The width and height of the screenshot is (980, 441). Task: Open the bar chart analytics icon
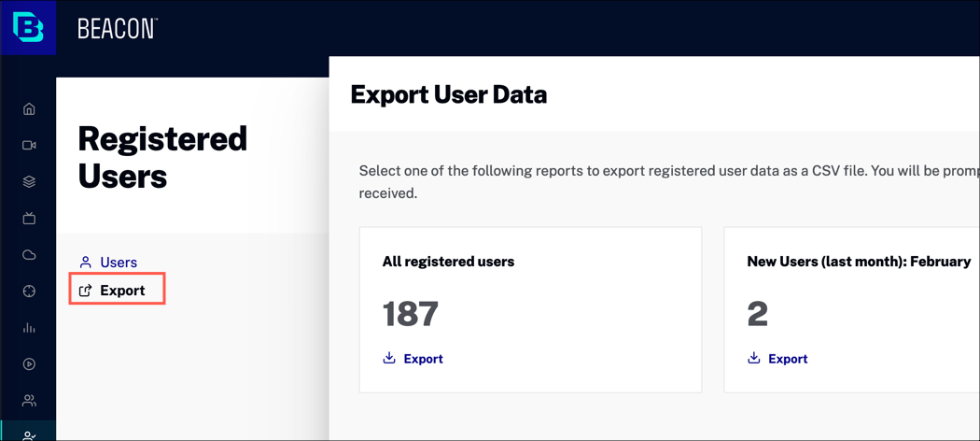29,328
